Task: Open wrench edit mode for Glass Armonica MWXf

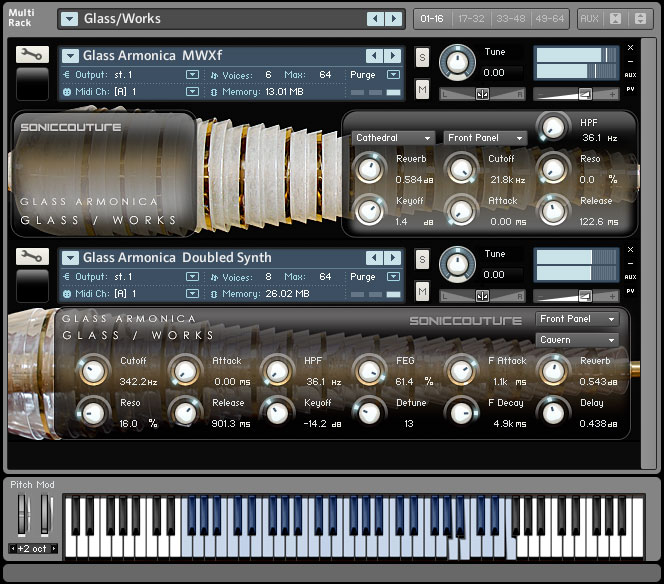Action: point(32,55)
